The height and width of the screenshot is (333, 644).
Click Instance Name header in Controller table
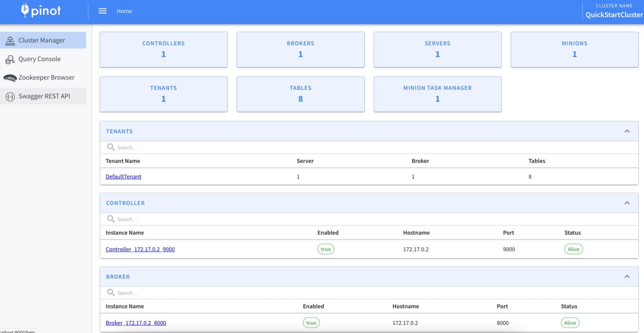pyautogui.click(x=125, y=232)
